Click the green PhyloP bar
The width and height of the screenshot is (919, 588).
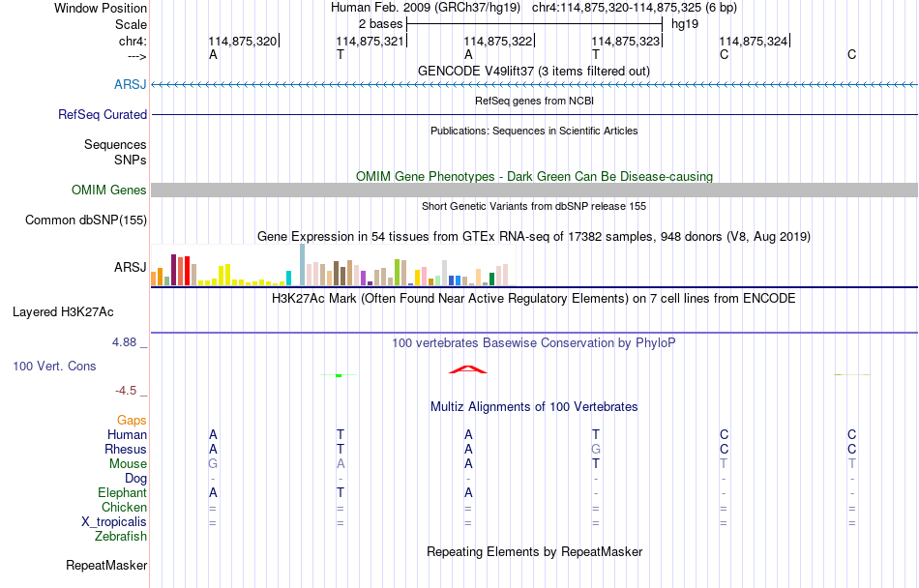pos(339,375)
